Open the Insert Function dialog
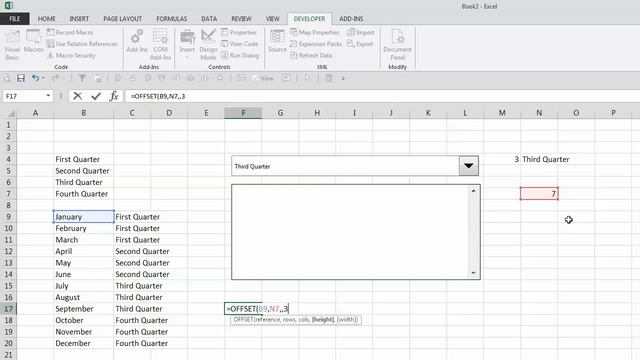This screenshot has width=640, height=360. pos(114,96)
